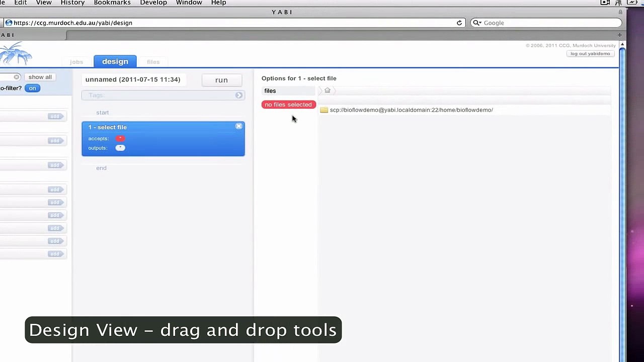Switch to the files tab in header

point(153,62)
